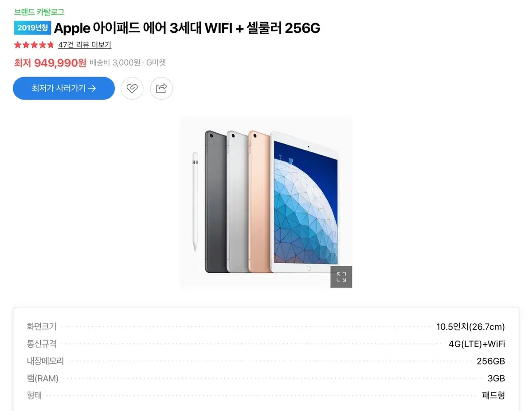The height and width of the screenshot is (411, 532).
Task: Click the arrow on 최저가 사러가기 button
Action: click(92, 88)
